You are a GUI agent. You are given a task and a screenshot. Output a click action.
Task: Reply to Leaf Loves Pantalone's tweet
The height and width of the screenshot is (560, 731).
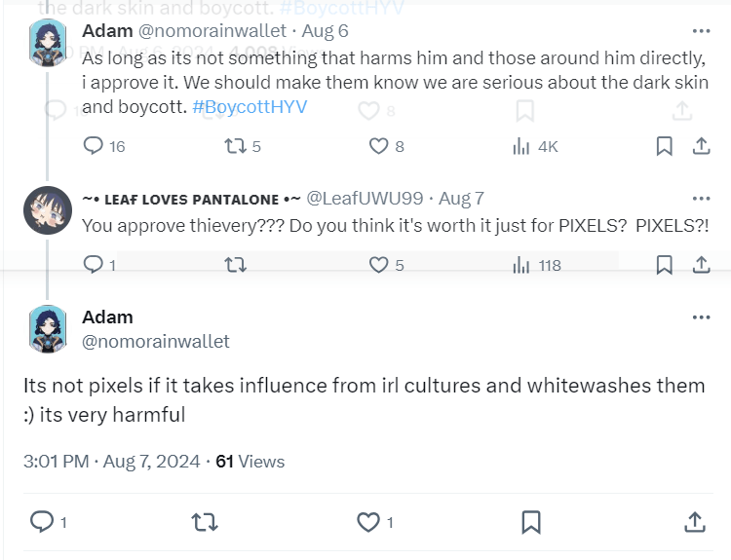(94, 264)
